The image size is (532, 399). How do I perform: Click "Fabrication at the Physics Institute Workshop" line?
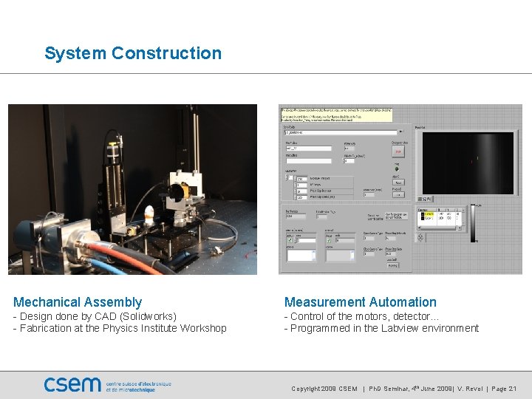coord(120,328)
